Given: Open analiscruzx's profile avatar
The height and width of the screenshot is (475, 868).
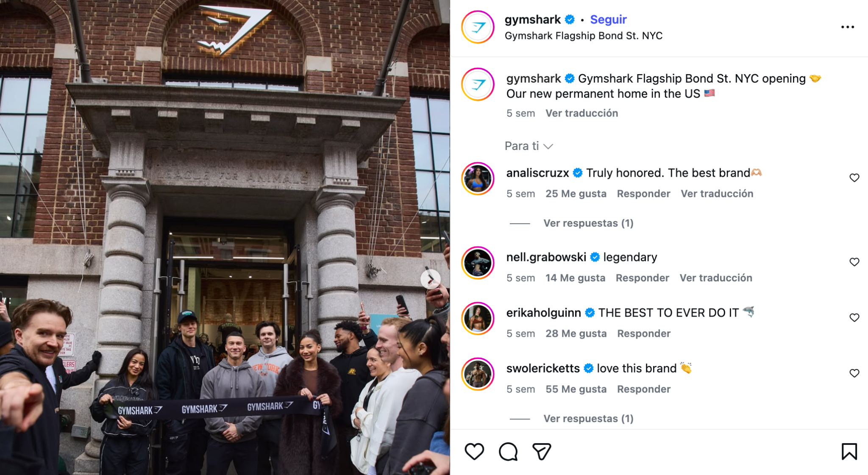Looking at the screenshot, I should tap(478, 178).
